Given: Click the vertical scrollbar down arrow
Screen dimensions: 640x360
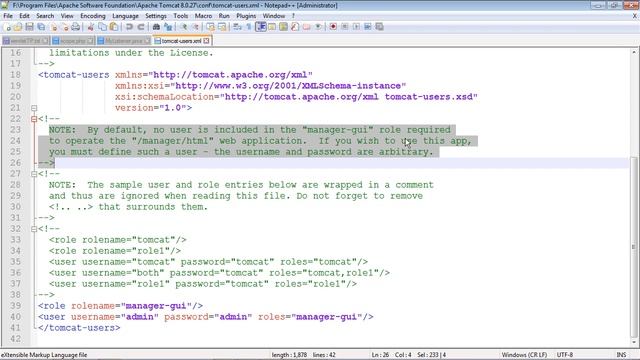Looking at the screenshot, I should click(634, 342).
